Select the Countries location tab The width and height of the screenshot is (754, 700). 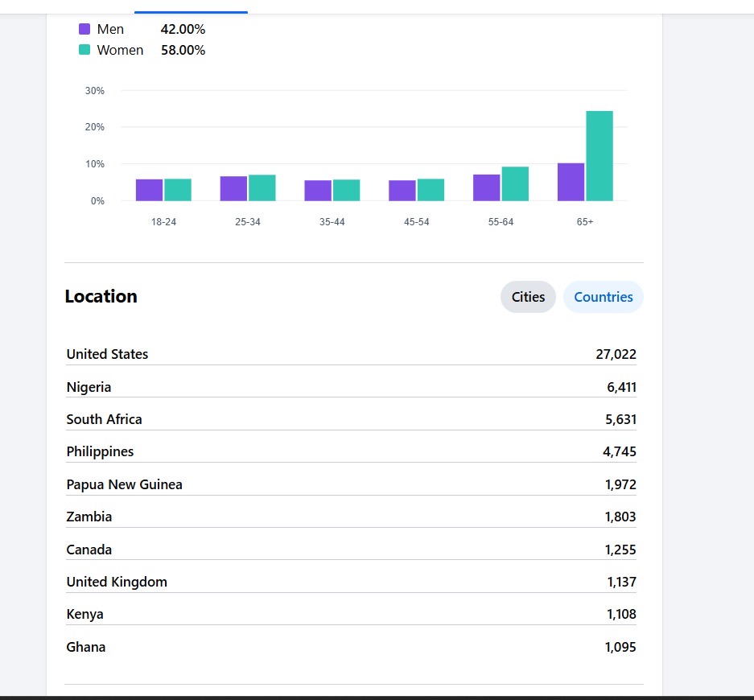click(x=603, y=297)
